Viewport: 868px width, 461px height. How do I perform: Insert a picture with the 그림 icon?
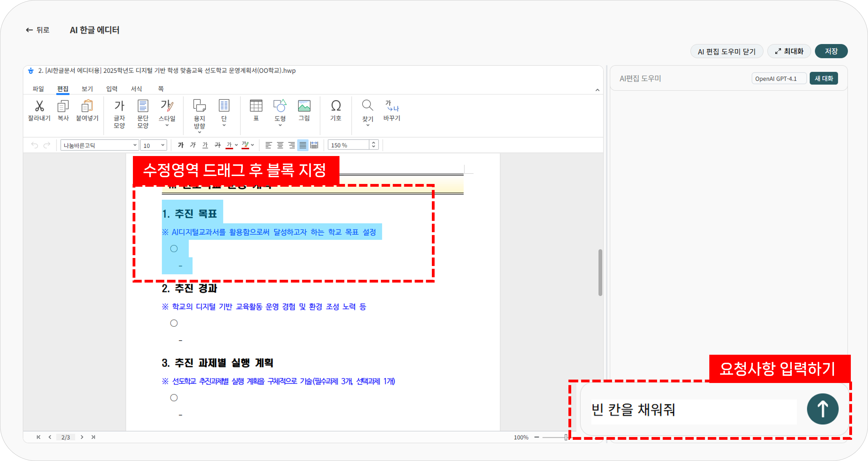[304, 106]
